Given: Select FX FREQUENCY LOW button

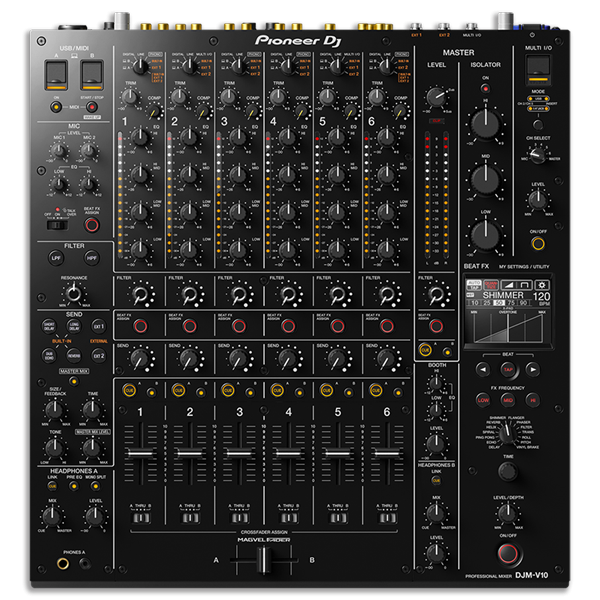Looking at the screenshot, I should (483, 400).
